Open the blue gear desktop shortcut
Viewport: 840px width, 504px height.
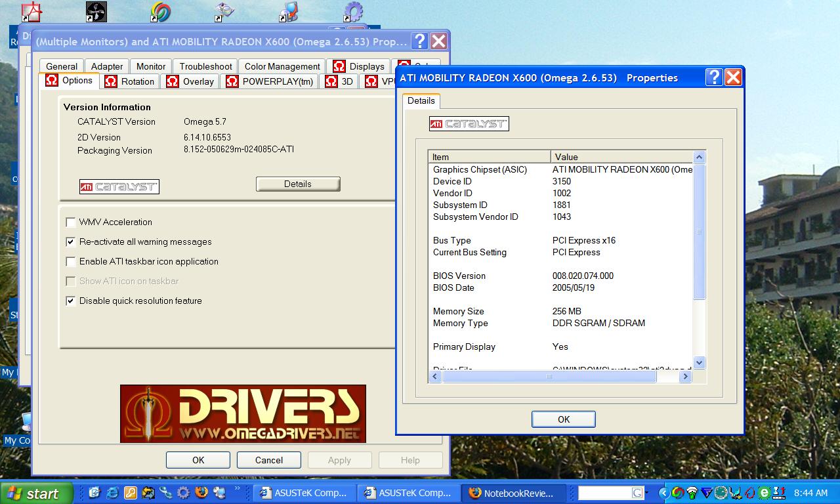pyautogui.click(x=353, y=11)
